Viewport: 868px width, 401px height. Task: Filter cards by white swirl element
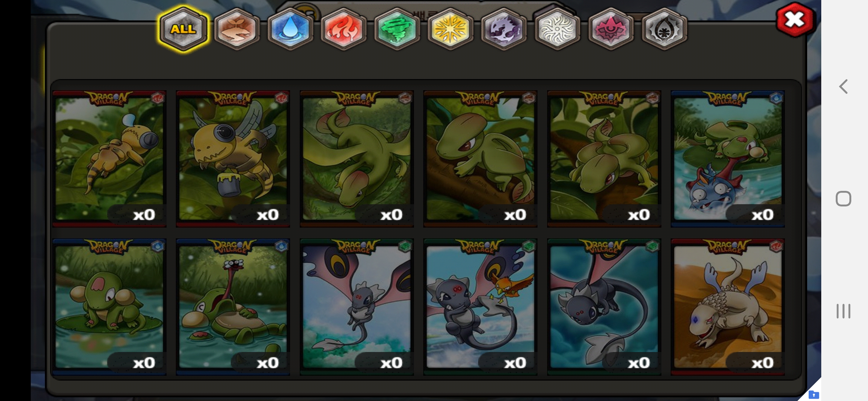557,29
